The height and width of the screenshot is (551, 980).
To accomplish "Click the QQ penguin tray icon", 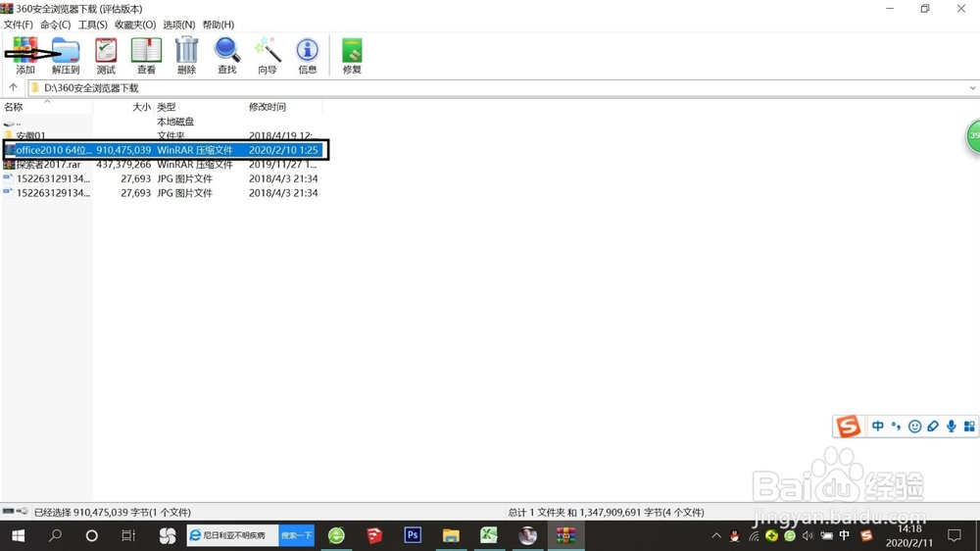I will 734,536.
